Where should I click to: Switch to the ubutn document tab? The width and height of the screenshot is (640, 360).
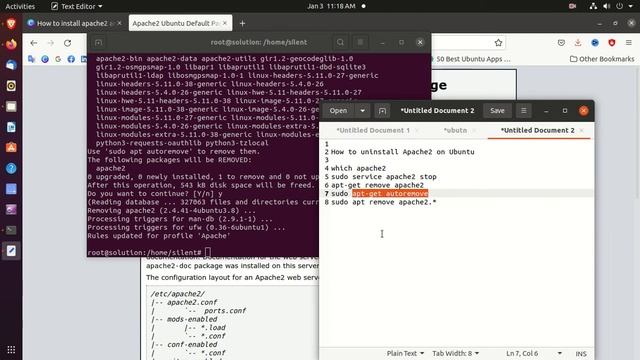pos(455,130)
